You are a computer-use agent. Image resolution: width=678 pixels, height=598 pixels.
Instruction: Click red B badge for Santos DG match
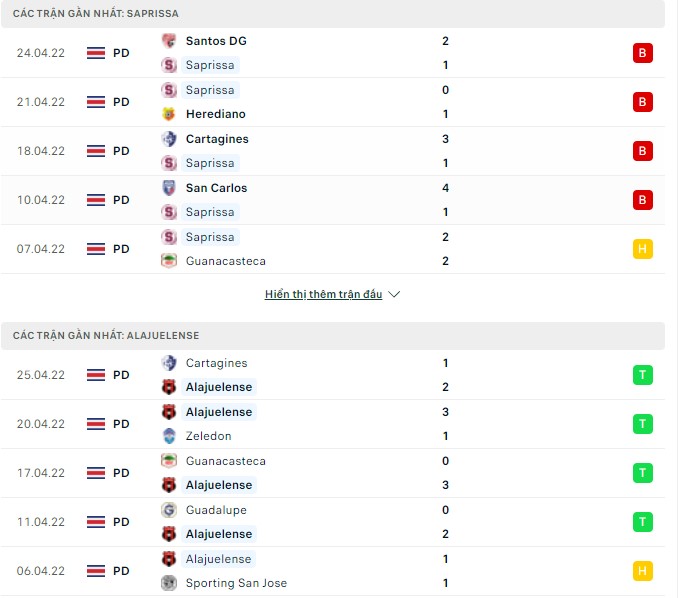642,53
